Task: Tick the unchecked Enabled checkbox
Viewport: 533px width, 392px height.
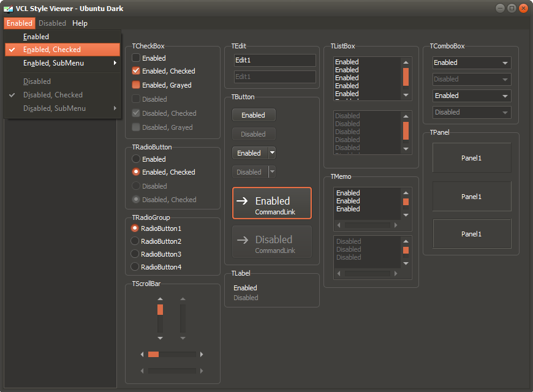Action: (x=135, y=58)
